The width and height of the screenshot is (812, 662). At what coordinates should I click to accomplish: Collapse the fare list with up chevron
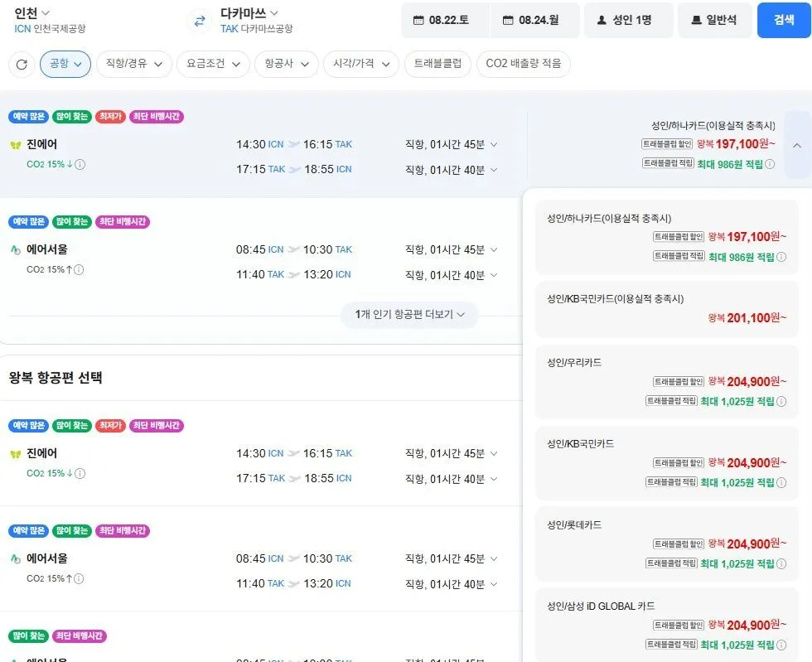797,145
